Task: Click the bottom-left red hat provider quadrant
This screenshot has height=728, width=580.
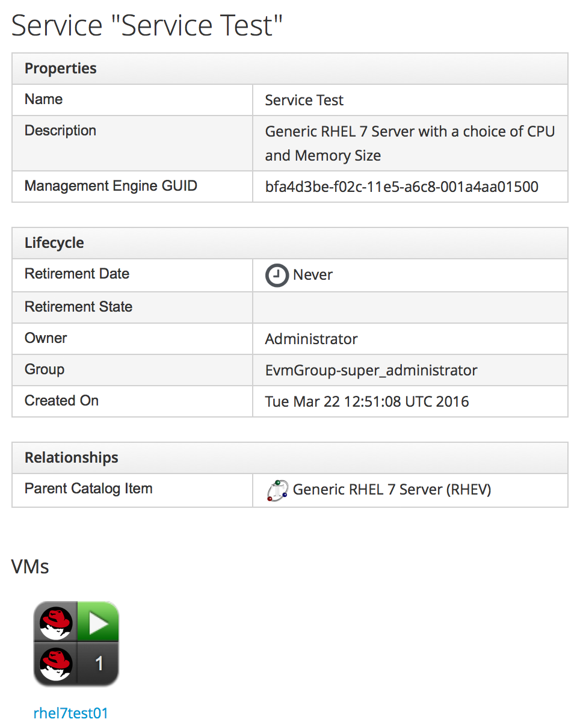Action: pyautogui.click(x=55, y=664)
